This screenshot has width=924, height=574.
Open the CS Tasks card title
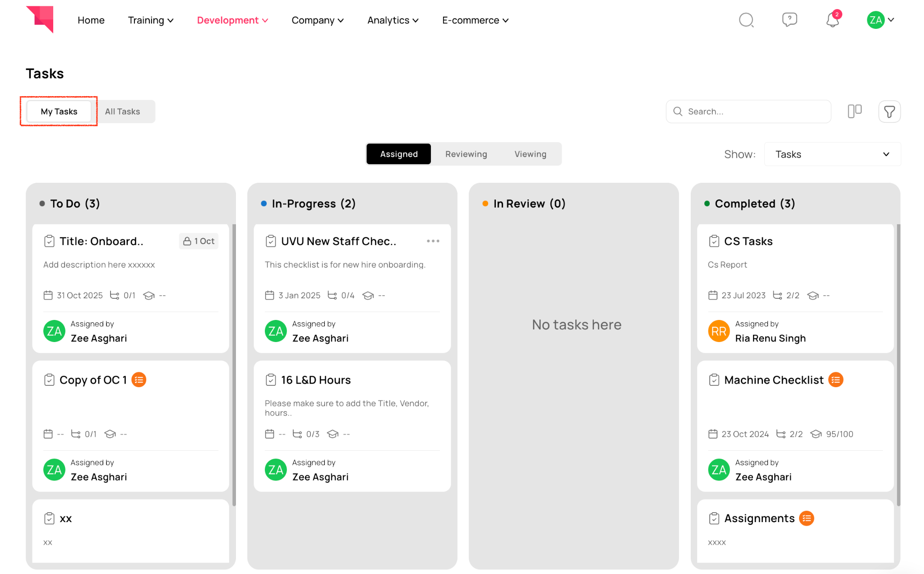point(748,241)
